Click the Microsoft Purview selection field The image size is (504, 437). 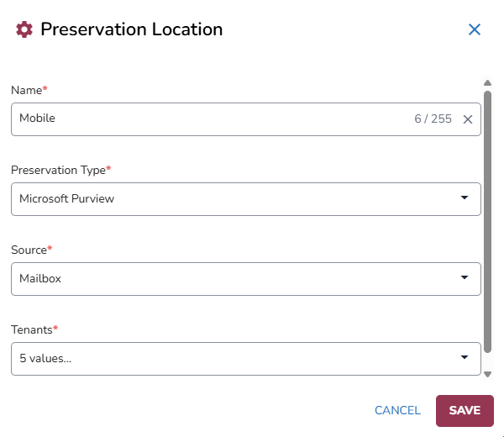click(x=227, y=199)
